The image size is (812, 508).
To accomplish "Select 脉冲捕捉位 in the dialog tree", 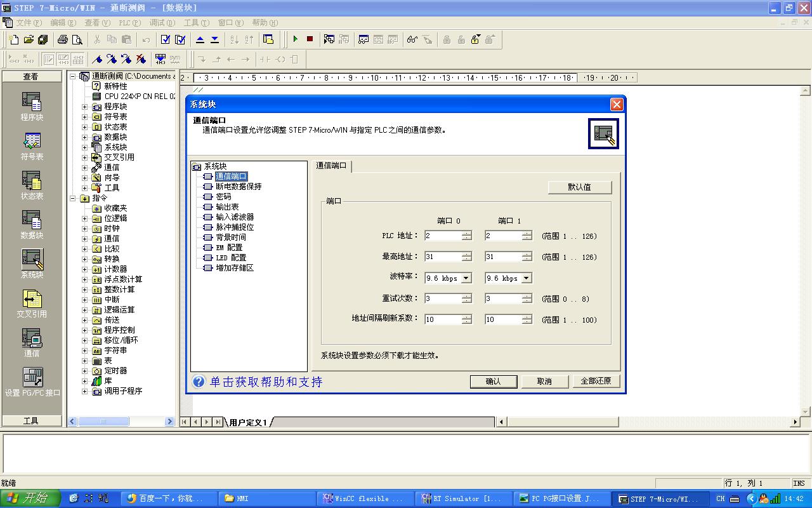I will tap(235, 227).
